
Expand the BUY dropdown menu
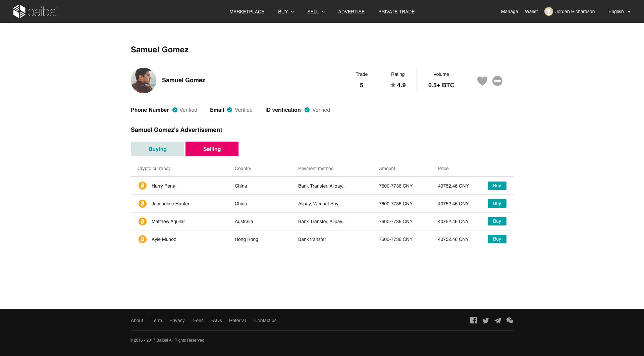point(286,12)
